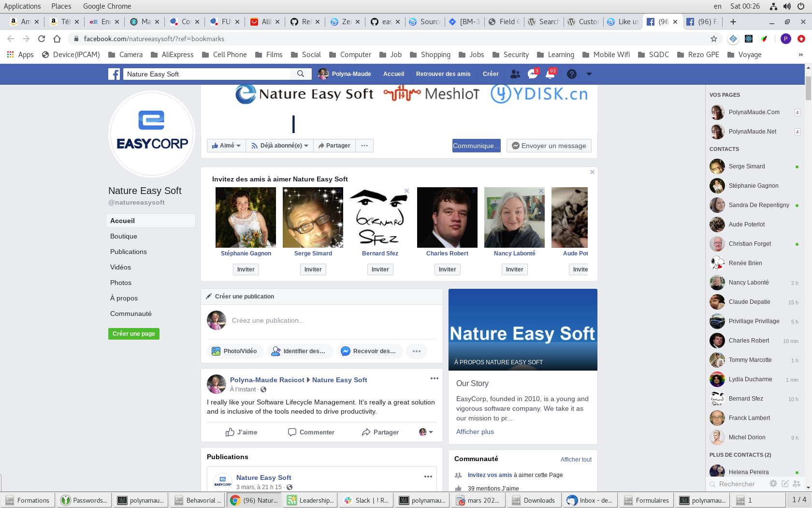Click Afficher plus under Our Story
Screen dimensions: 812x508
pyautogui.click(x=475, y=432)
